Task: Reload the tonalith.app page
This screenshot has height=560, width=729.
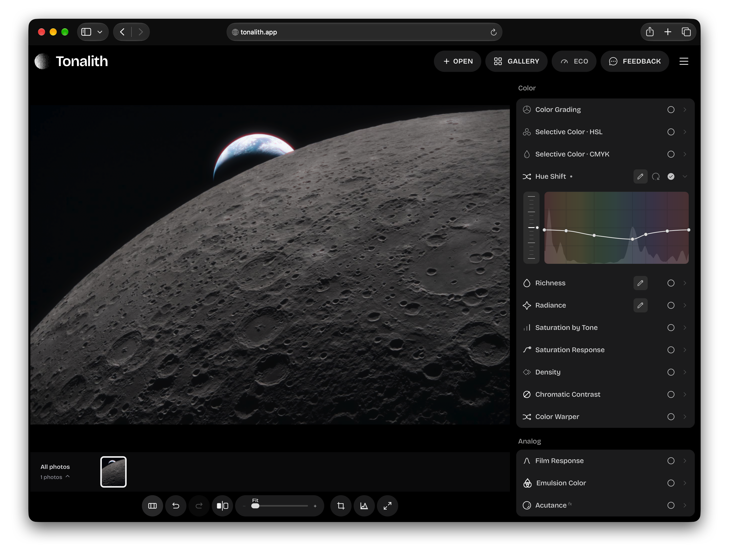Action: click(494, 32)
